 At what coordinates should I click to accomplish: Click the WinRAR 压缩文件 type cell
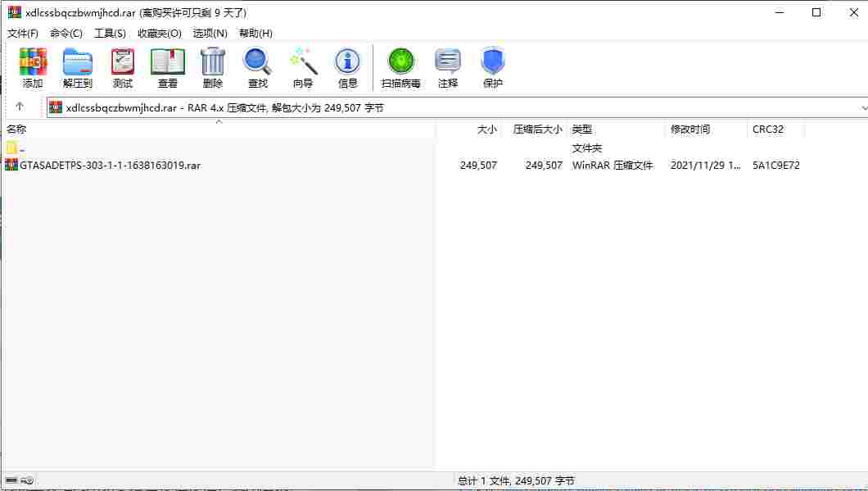click(x=613, y=165)
